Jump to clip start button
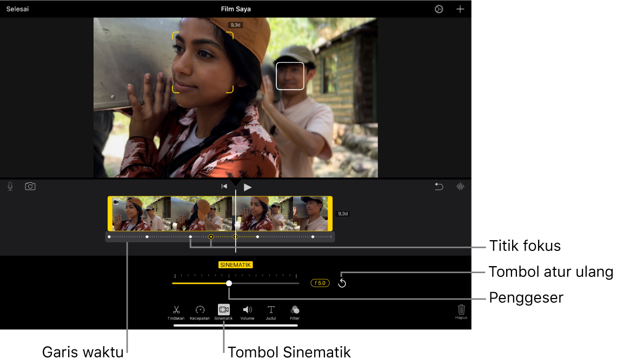 [x=224, y=187]
